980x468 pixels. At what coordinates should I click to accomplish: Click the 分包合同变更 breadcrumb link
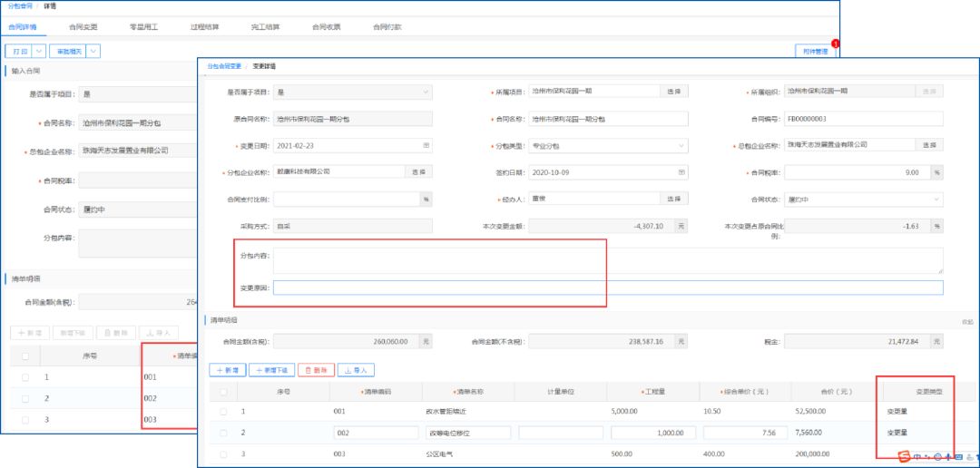tap(223, 66)
